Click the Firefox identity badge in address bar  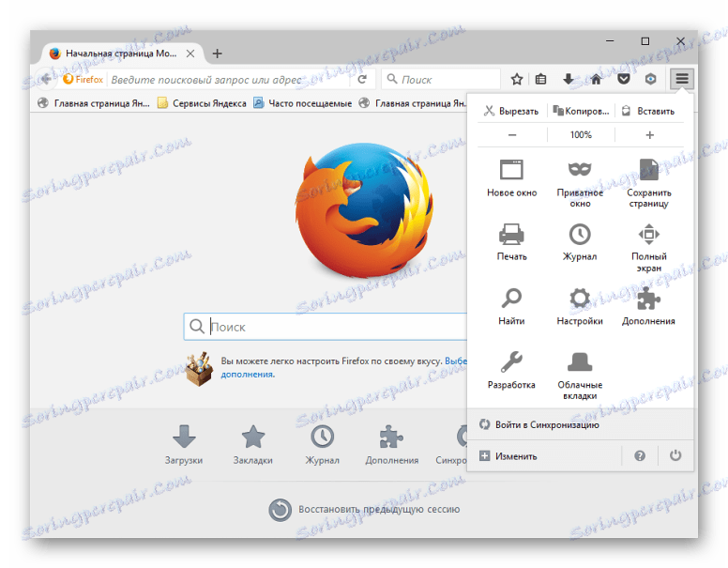(x=83, y=80)
